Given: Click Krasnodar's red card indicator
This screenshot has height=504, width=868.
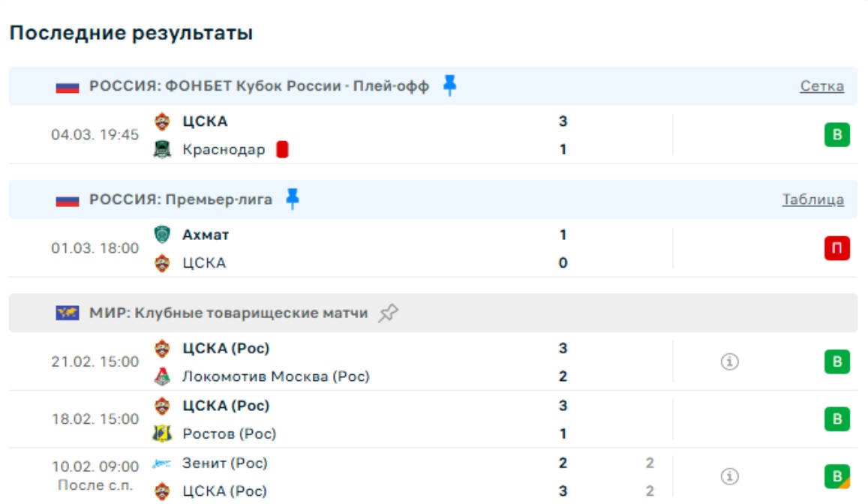Looking at the screenshot, I should click(x=282, y=149).
